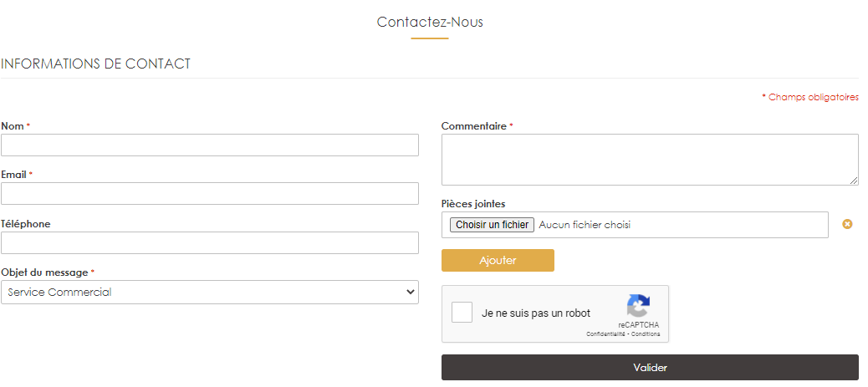This screenshot has width=868, height=387.
Task: Click the chevron arrow of Service Commercial select
Action: click(411, 292)
